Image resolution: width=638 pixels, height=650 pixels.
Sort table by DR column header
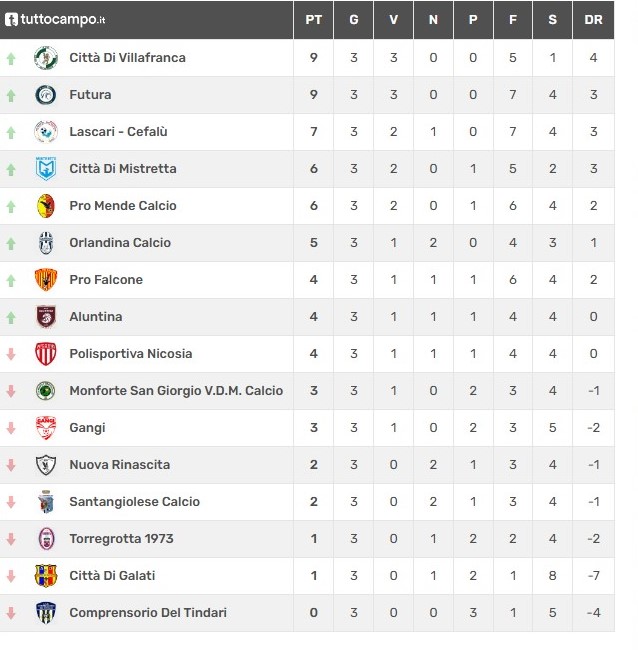[593, 19]
